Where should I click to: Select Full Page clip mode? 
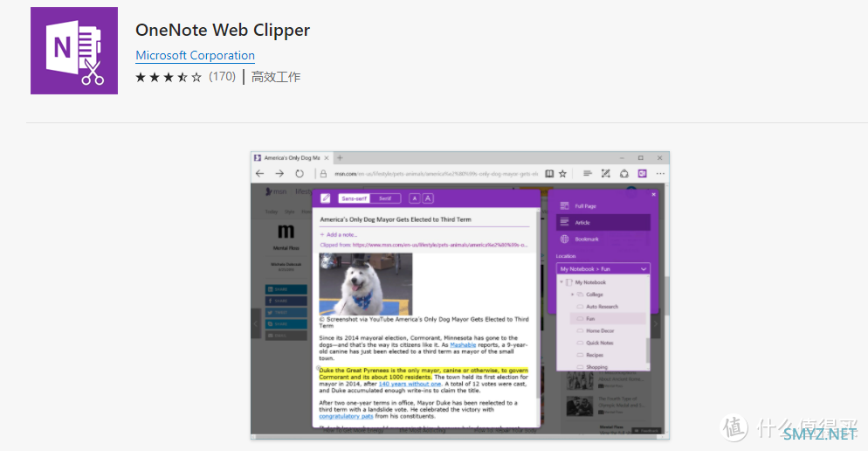click(603, 206)
